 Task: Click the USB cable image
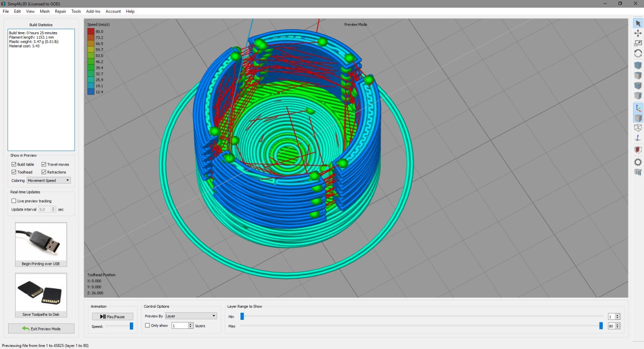pos(41,242)
